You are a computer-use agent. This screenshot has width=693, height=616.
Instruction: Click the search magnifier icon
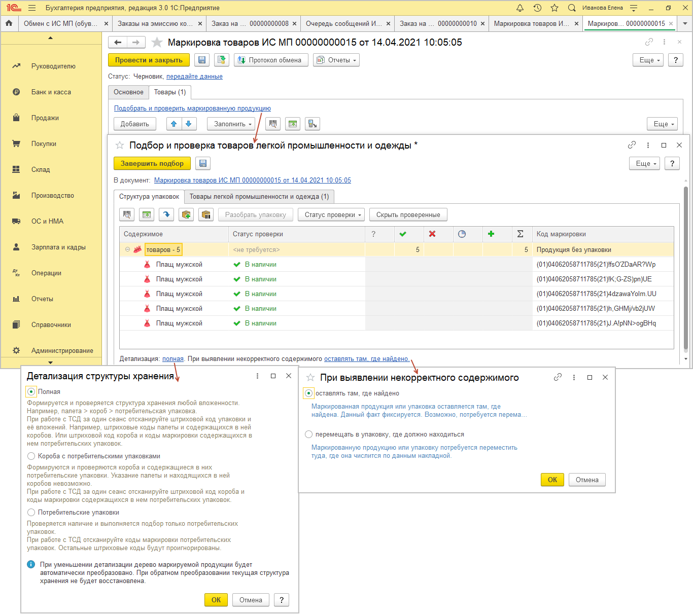point(572,8)
